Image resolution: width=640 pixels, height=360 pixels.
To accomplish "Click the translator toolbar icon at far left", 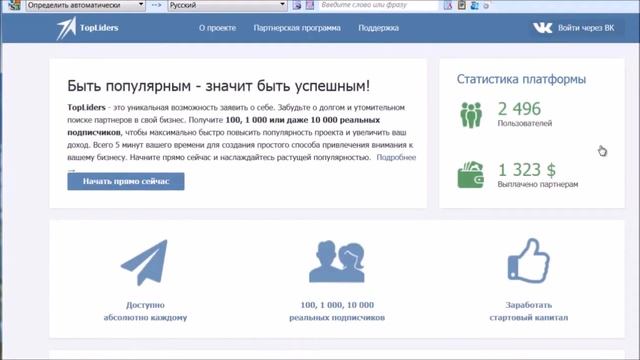I will click(14, 5).
